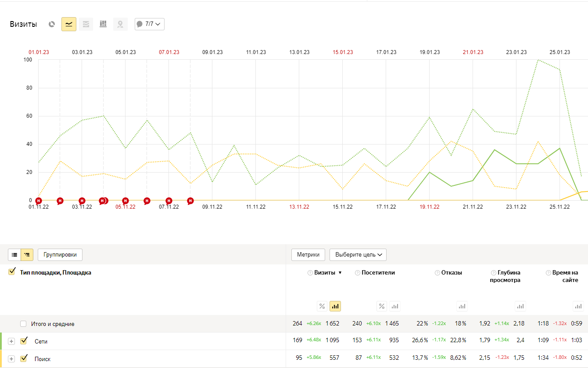Uncheck the Поиск row checkbox
The image size is (588, 369).
click(24, 358)
